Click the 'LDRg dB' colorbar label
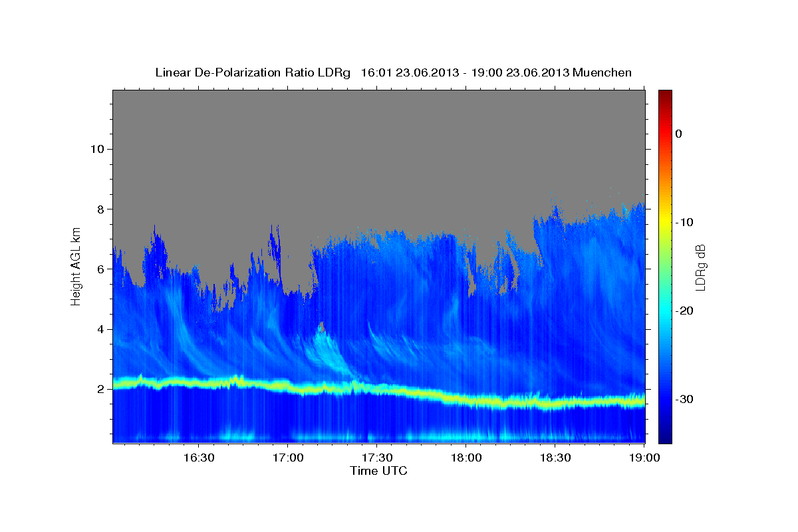The height and width of the screenshot is (532, 798). pyautogui.click(x=700, y=267)
